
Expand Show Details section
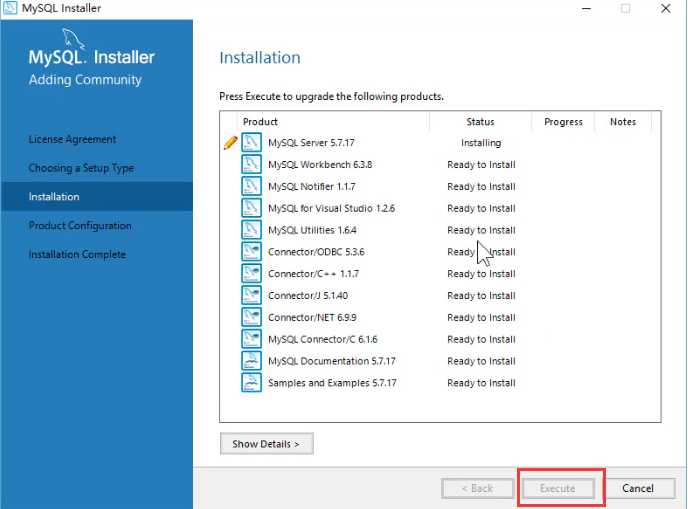pos(266,444)
